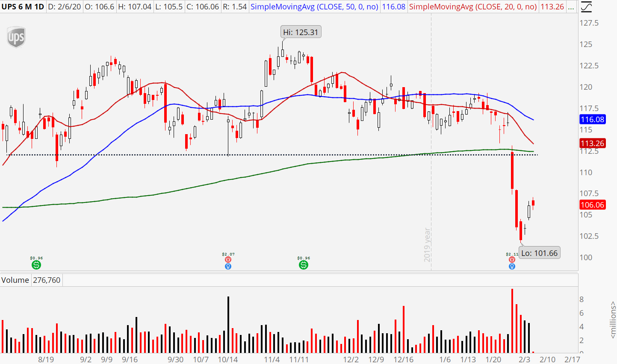Click the "120" price axis label
Image resolution: width=617 pixels, height=364 pixels.
tap(586, 87)
